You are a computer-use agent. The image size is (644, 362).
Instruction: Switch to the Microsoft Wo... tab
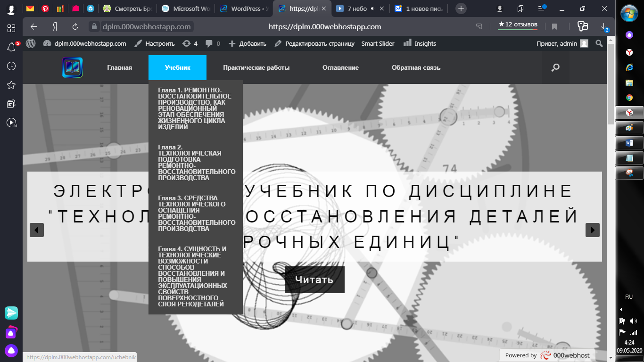click(x=186, y=8)
